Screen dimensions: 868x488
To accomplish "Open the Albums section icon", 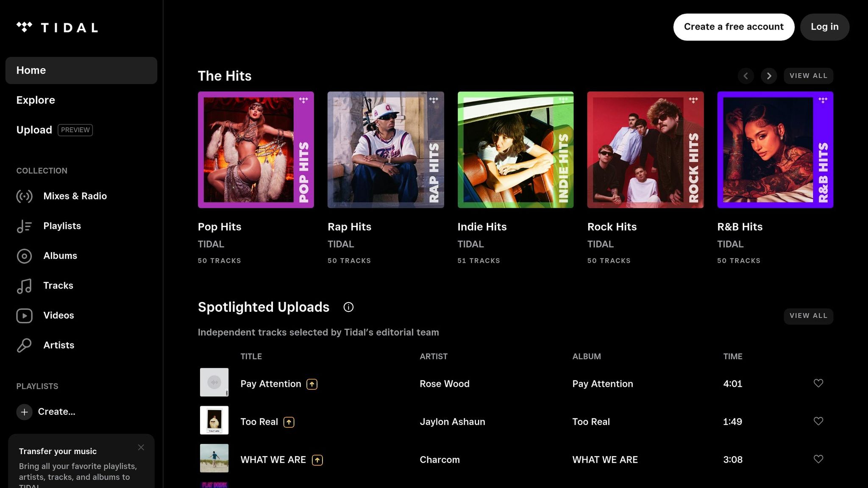I will (25, 256).
